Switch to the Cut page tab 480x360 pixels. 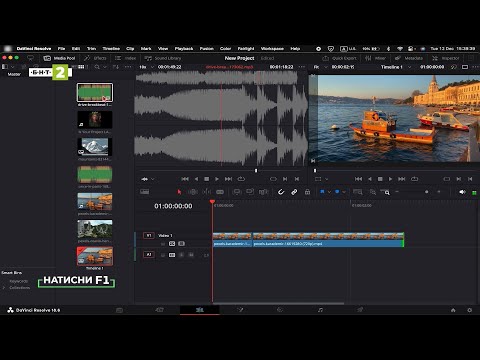pos(160,310)
